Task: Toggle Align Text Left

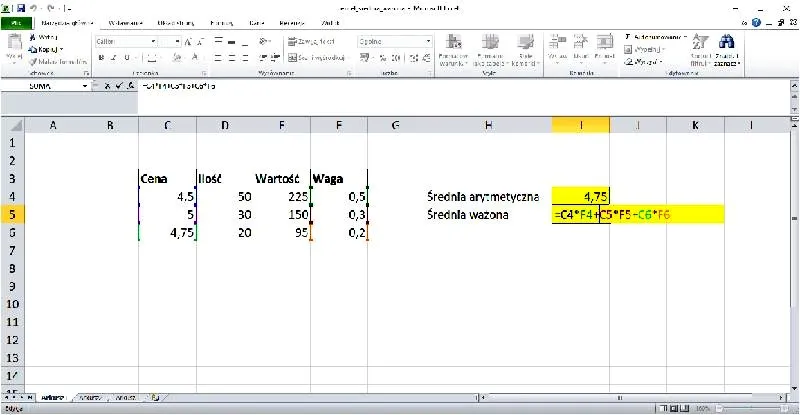Action: (x=218, y=58)
